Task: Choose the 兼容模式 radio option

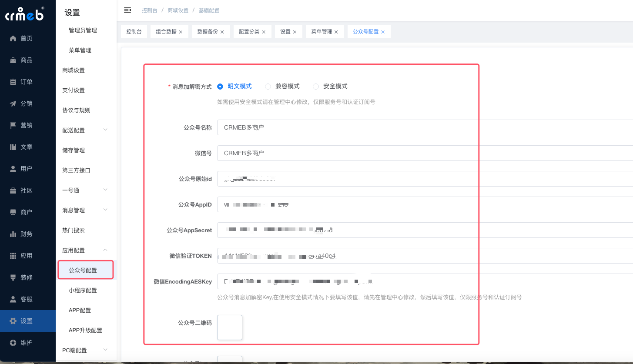Action: (x=268, y=87)
